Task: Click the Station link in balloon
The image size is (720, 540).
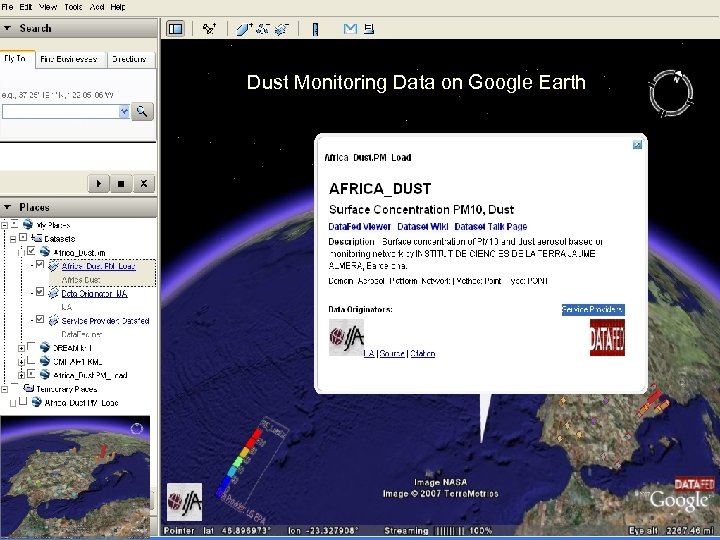Action: tap(422, 354)
